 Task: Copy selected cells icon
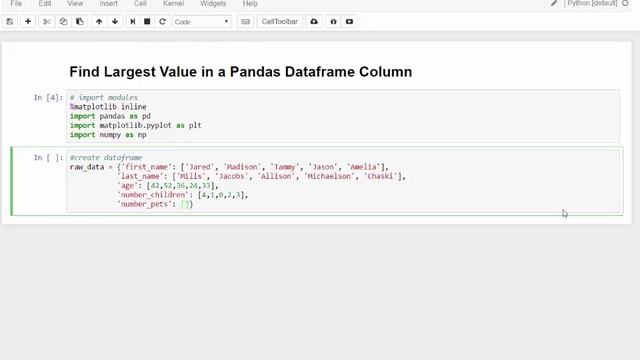coord(63,22)
